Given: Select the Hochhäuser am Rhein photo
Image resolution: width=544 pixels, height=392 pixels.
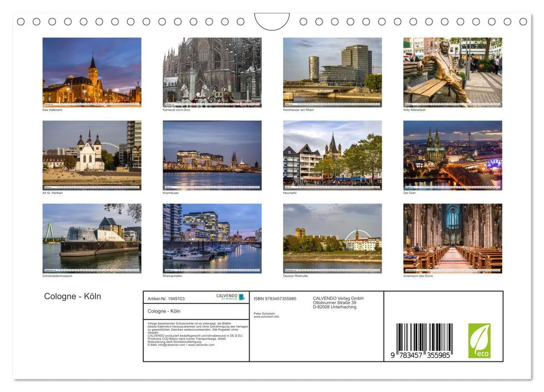Looking at the screenshot, I should [x=332, y=72].
